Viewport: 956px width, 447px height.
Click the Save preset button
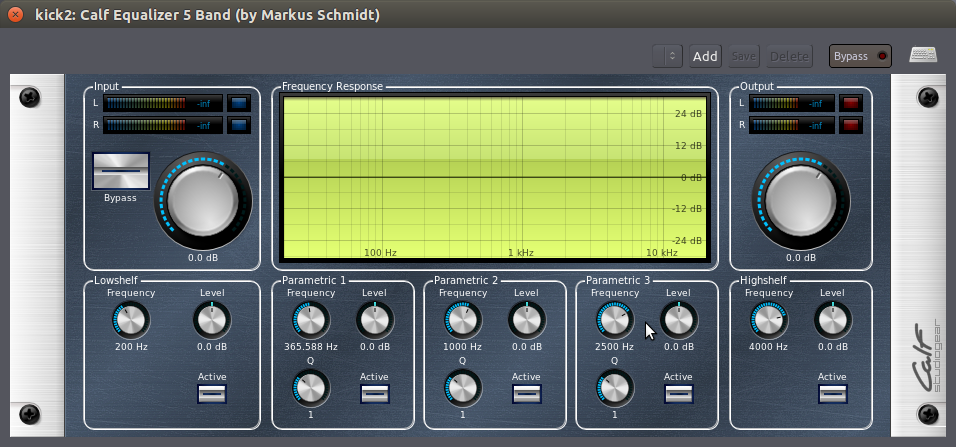point(744,56)
